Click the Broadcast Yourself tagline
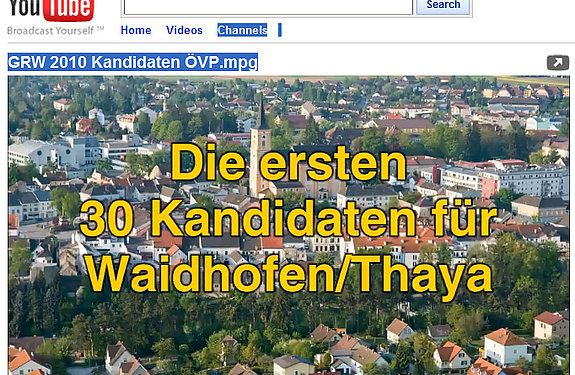575x375 pixels. click(x=50, y=31)
